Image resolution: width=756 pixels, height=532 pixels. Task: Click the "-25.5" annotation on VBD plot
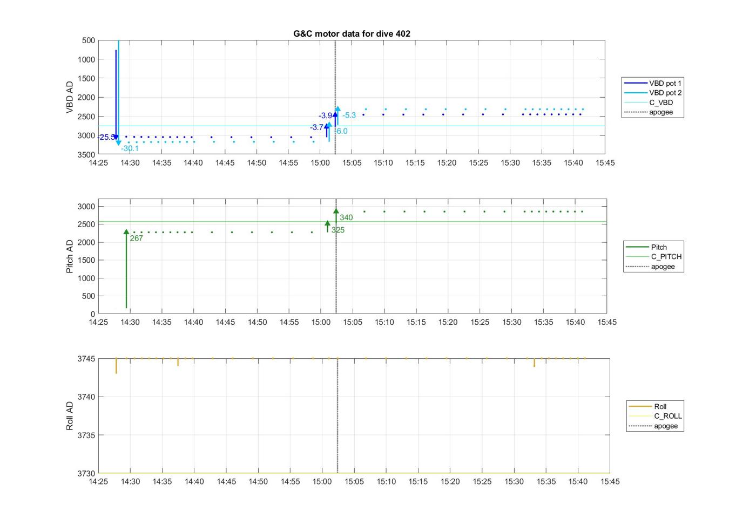click(x=107, y=137)
